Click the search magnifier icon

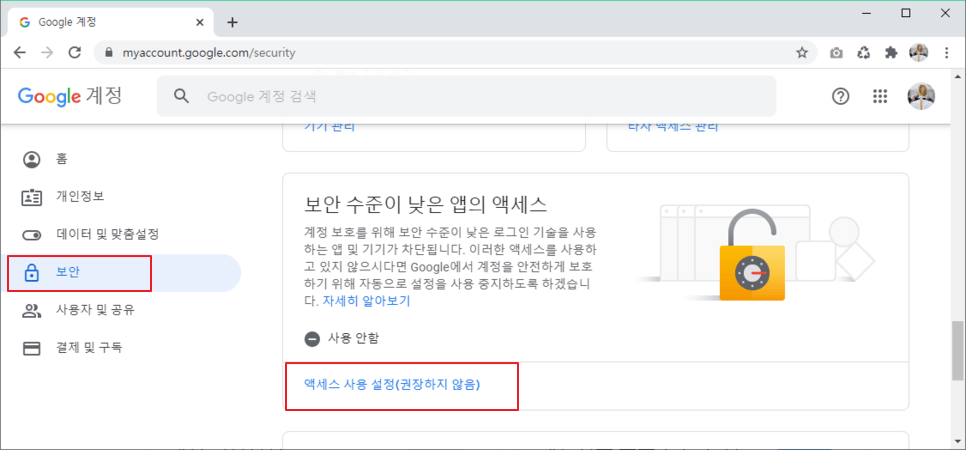pos(181,96)
